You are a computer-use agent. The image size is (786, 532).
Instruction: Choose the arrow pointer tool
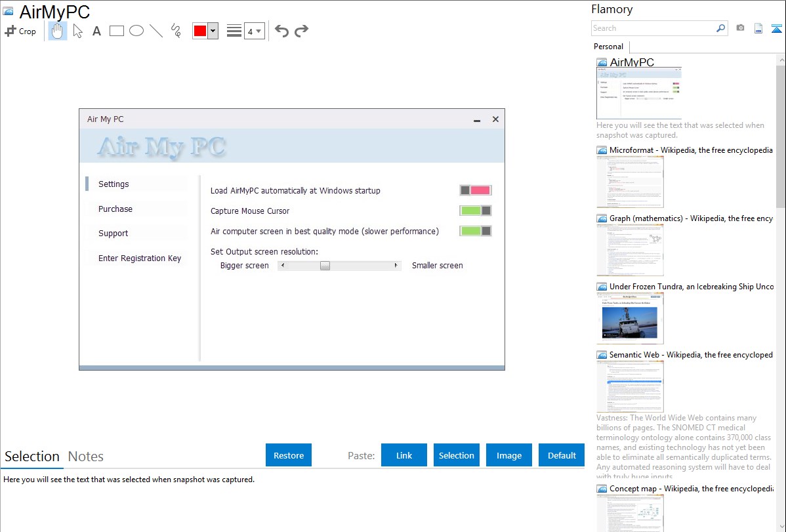[x=77, y=31]
